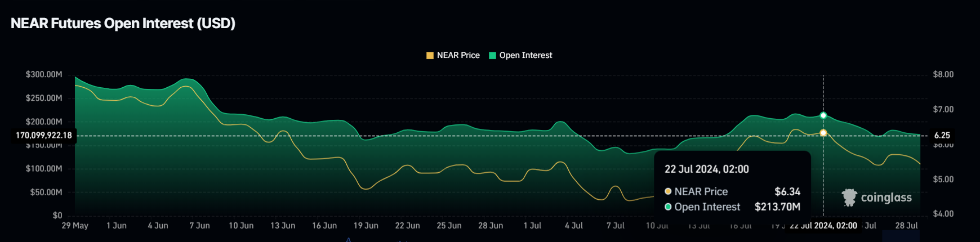Click the 22 Jul 2024, 02:00 axis label
This screenshot has height=242, width=980.
click(823, 226)
